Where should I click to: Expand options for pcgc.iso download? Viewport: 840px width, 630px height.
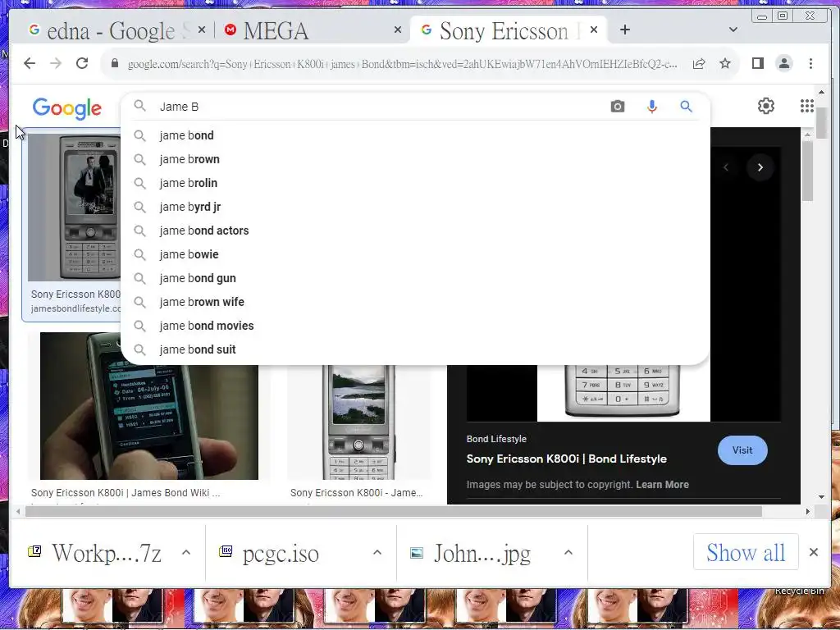click(377, 552)
